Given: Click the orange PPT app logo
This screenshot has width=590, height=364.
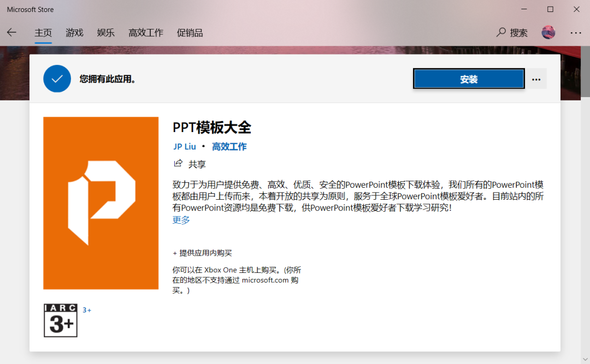Looking at the screenshot, I should (101, 203).
